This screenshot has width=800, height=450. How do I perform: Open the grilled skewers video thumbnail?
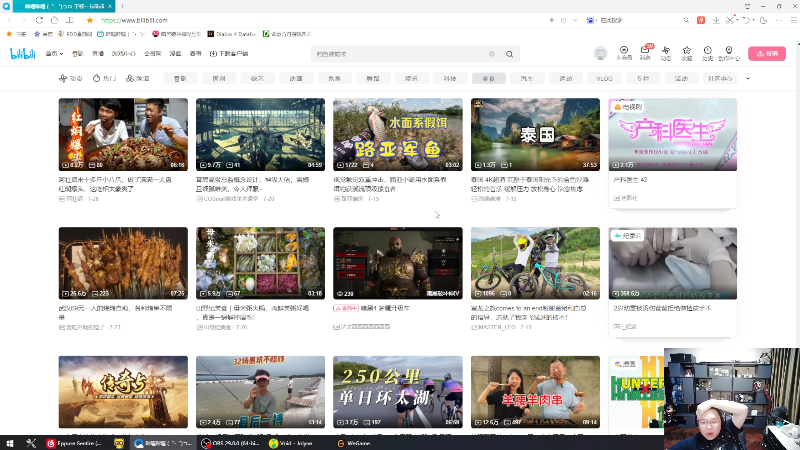point(123,263)
